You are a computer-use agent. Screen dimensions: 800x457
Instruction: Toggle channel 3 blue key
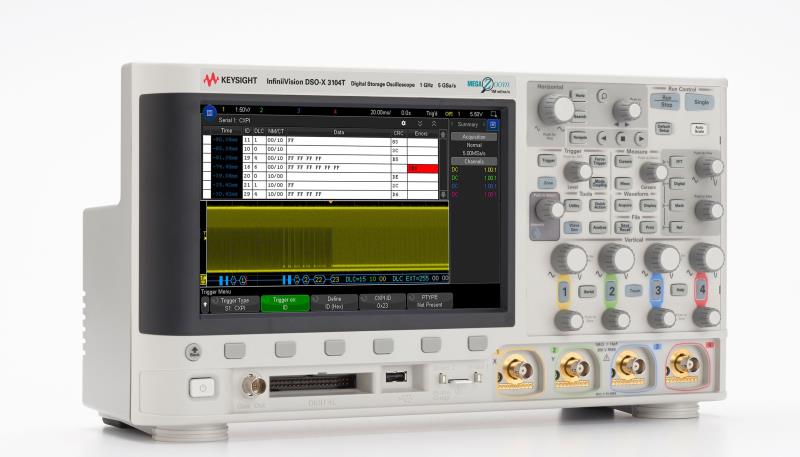click(657, 290)
